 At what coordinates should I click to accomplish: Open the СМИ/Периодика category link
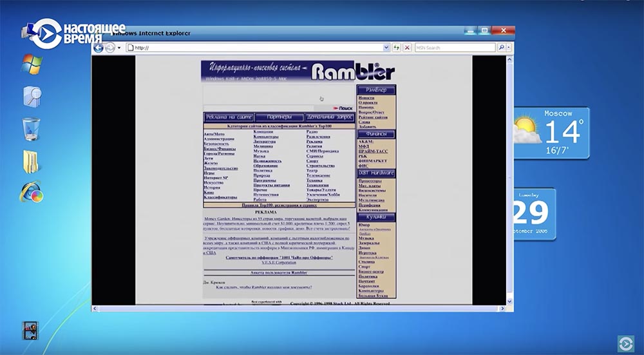323,151
